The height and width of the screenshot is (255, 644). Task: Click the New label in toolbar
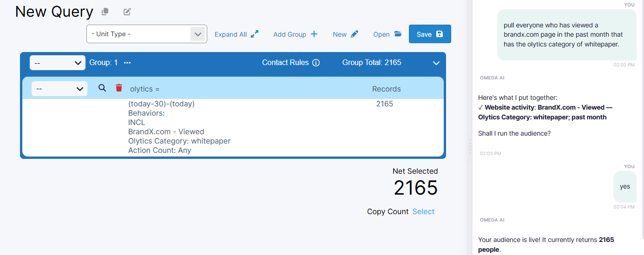pyautogui.click(x=340, y=34)
